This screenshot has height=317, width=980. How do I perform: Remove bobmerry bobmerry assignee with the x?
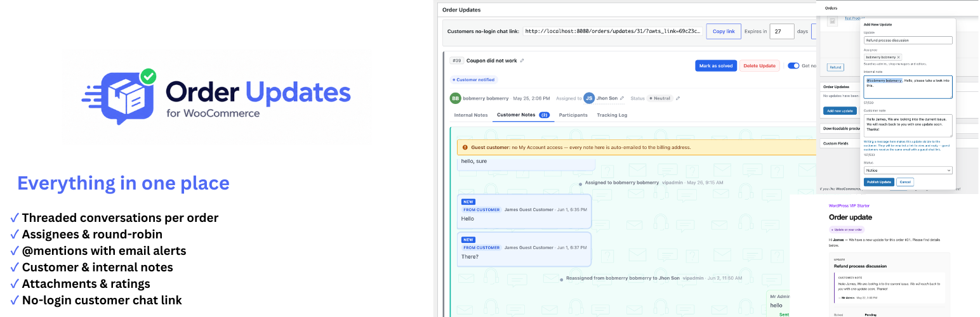point(898,57)
